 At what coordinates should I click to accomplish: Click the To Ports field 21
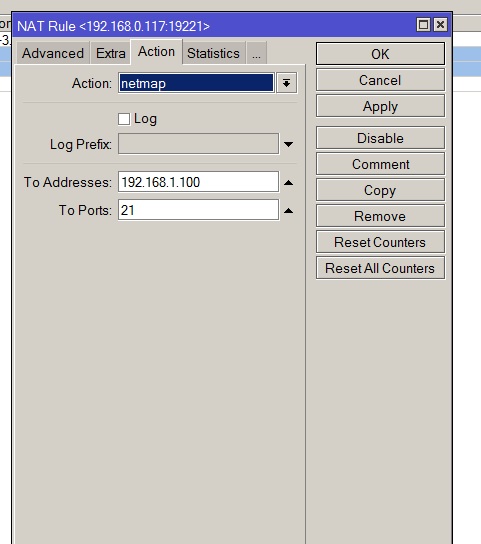click(198, 210)
